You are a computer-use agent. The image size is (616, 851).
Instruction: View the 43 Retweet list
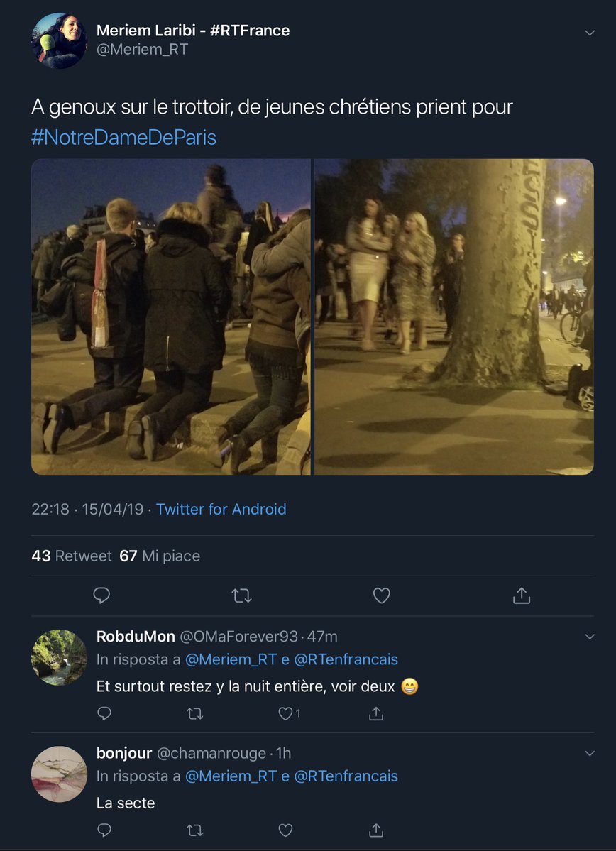point(71,556)
